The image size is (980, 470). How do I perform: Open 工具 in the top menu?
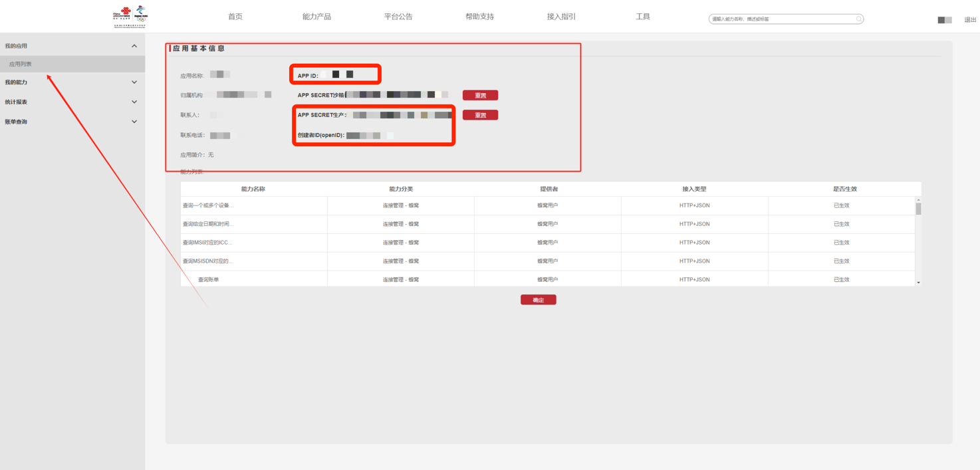coord(642,17)
